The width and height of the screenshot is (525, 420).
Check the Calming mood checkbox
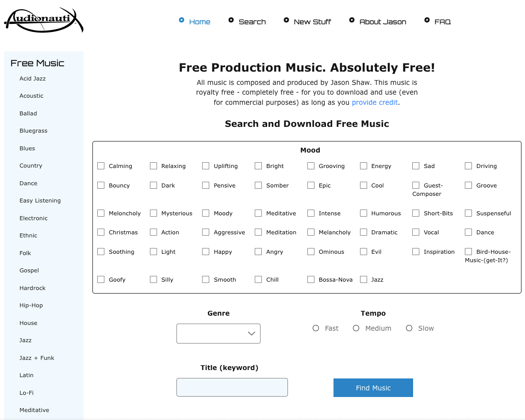coord(101,166)
